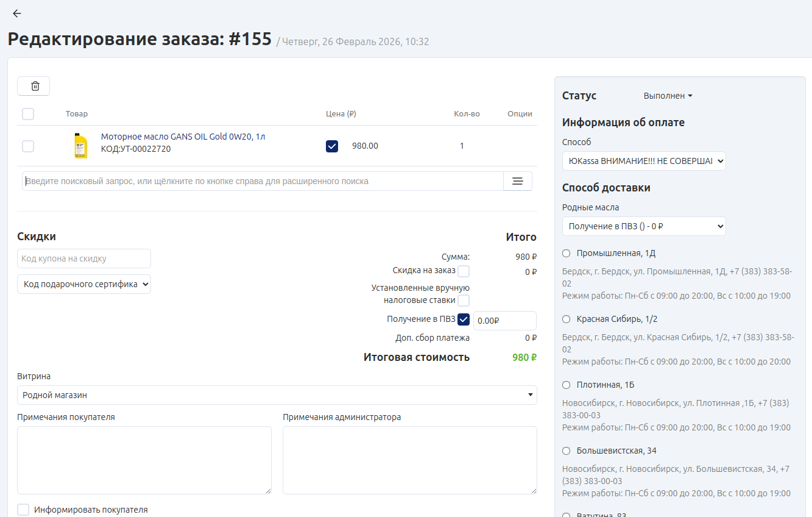The image size is (812, 517).
Task: Expand the Получение в ПВЗ delivery dropdown
Action: pos(644,226)
